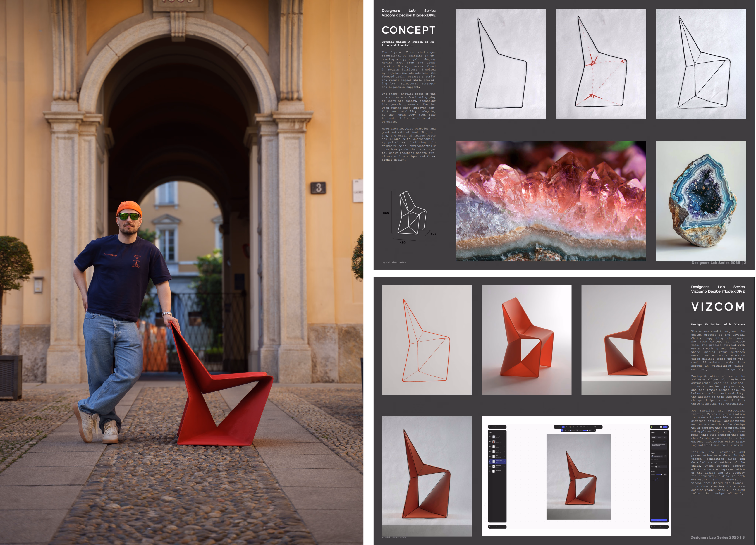756x545 pixels.
Task: Select the brush tool in Vizcom toolbar
Action: click(563, 427)
